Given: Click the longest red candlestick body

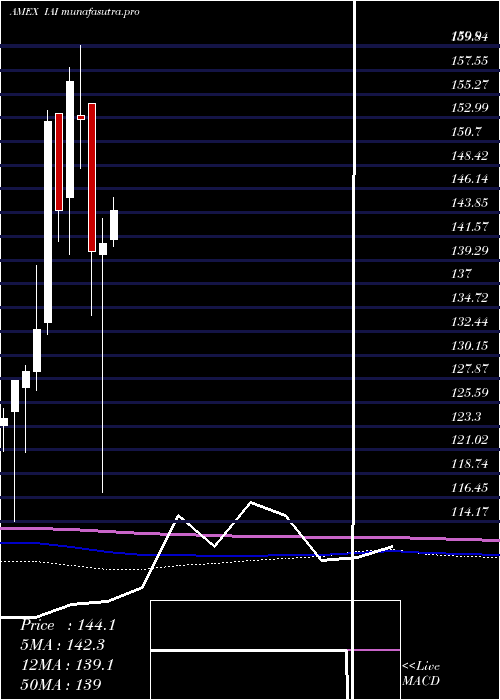Looking at the screenshot, I should pyautogui.click(x=92, y=177).
